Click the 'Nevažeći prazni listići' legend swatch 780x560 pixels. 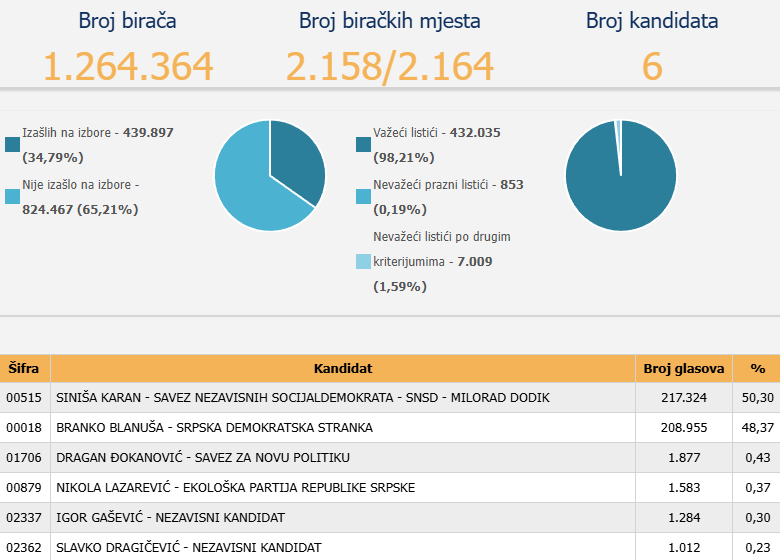364,197
